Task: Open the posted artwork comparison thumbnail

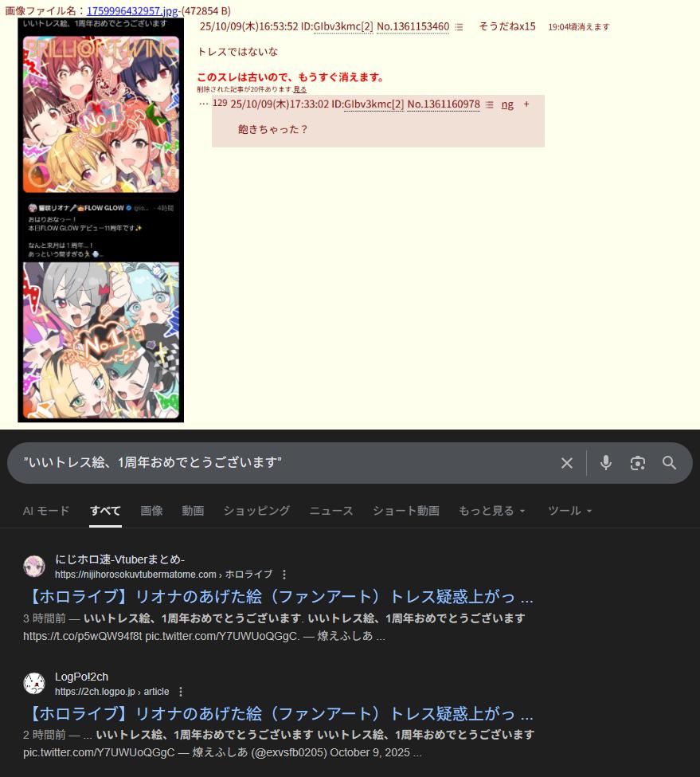Action: pyautogui.click(x=101, y=220)
